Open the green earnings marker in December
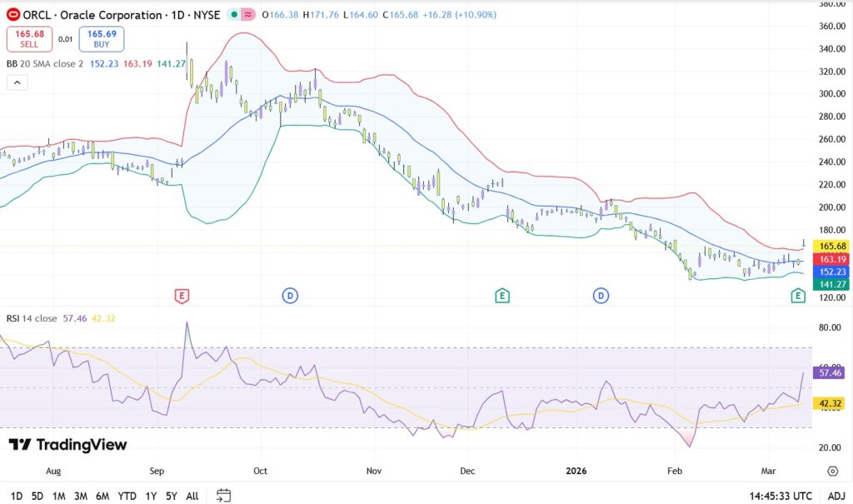853x504 pixels. click(501, 295)
